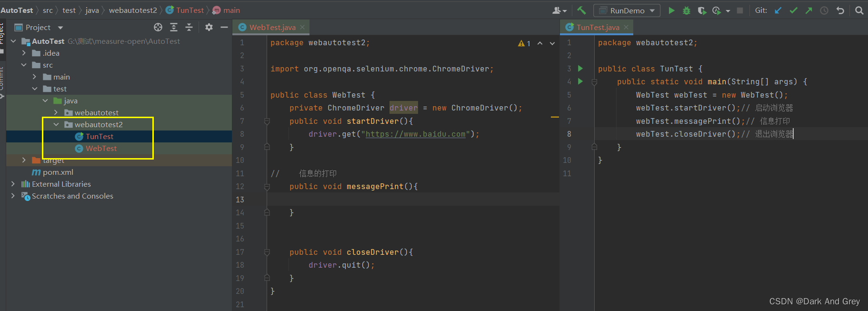Expand the target folder
The image size is (868, 311).
tap(24, 161)
